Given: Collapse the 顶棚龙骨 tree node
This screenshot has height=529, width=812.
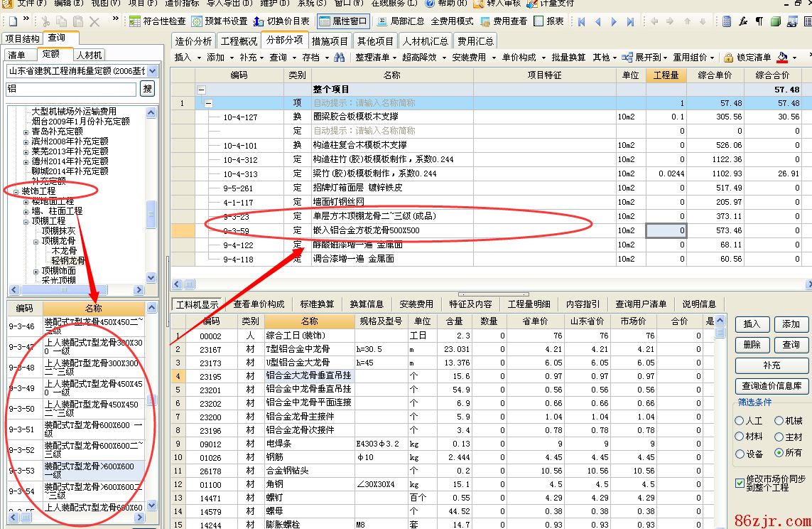Looking at the screenshot, I should (x=35, y=241).
